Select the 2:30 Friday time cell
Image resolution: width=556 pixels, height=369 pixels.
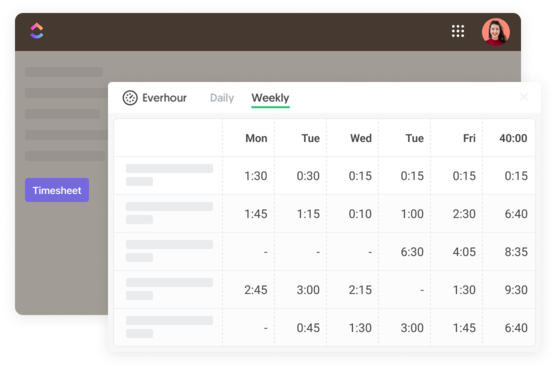pos(464,214)
